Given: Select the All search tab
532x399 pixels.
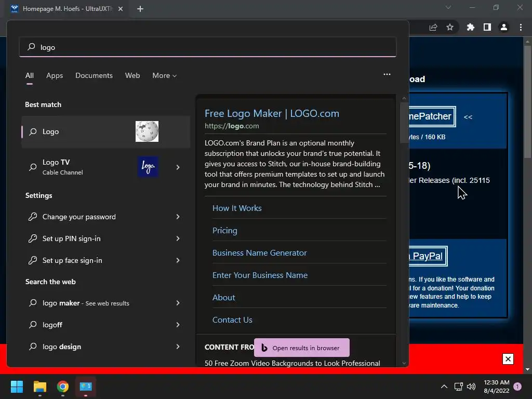Looking at the screenshot, I should click(x=30, y=76).
